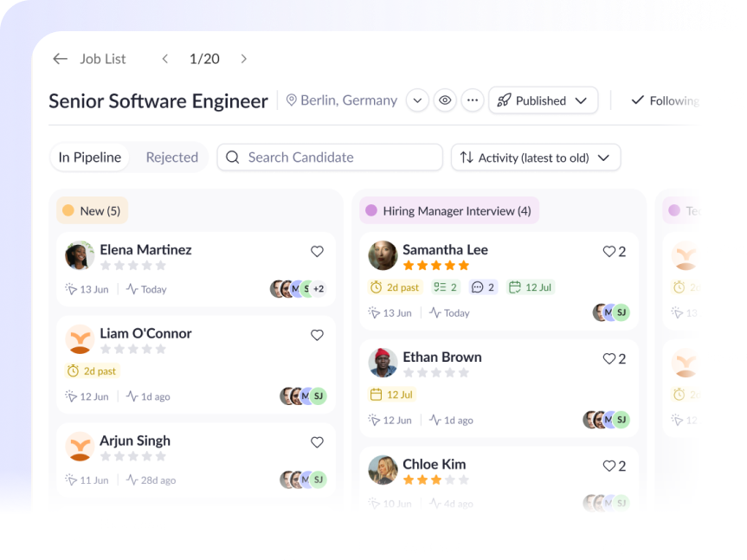Viewport: 747px width, 560px height.
Task: Favorite Elena Martinez with heart icon
Action: tap(318, 251)
